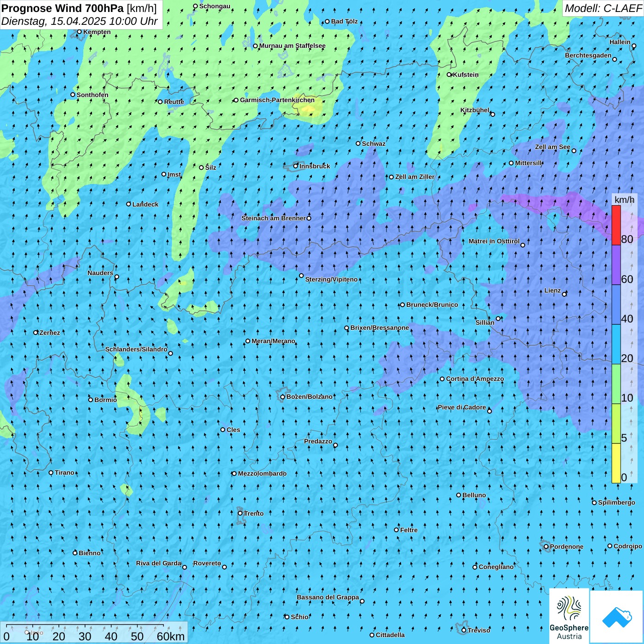
Task: Click the Lienz town label
Action: pos(552,290)
